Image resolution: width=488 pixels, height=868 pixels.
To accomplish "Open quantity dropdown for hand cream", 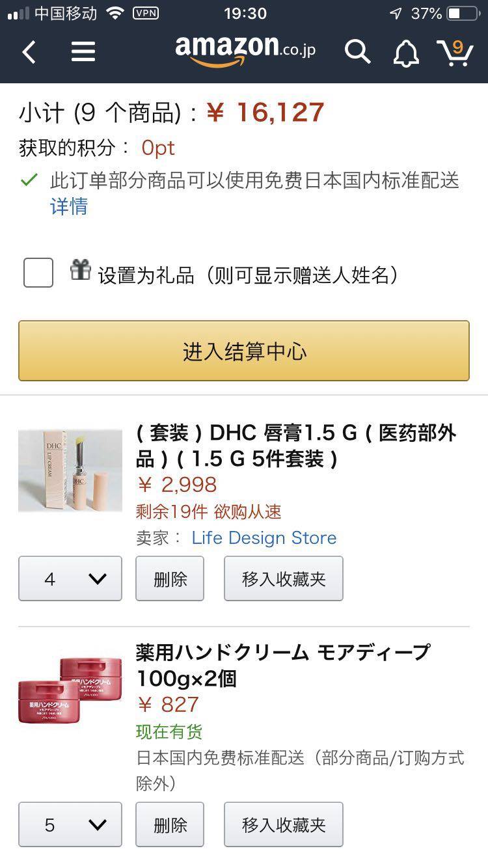I will [x=70, y=824].
